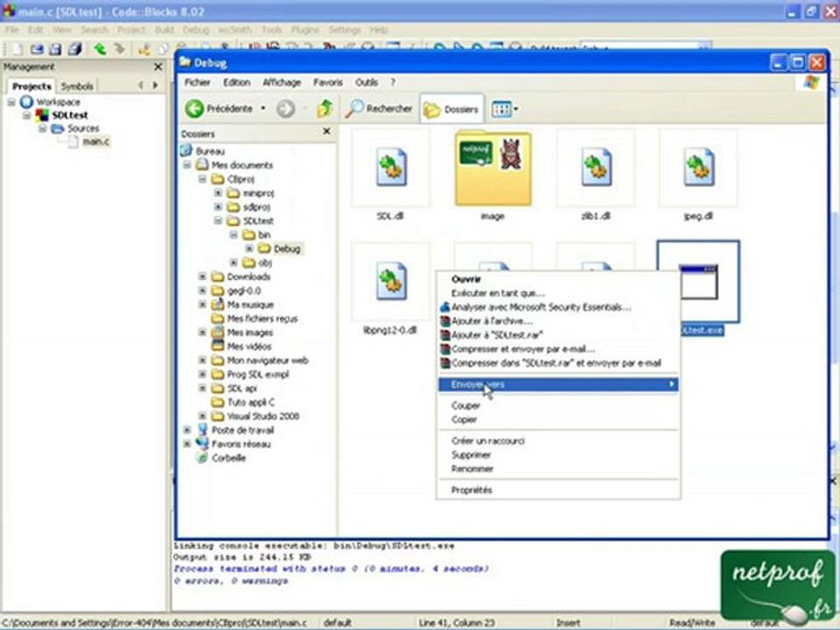Screen dimensions: 840x630
Task: Select Ma musique folder in tree
Action: pos(250,304)
